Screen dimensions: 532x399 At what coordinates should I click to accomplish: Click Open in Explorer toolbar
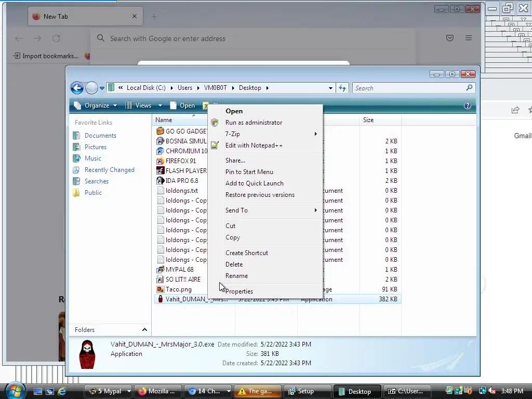coord(182,105)
